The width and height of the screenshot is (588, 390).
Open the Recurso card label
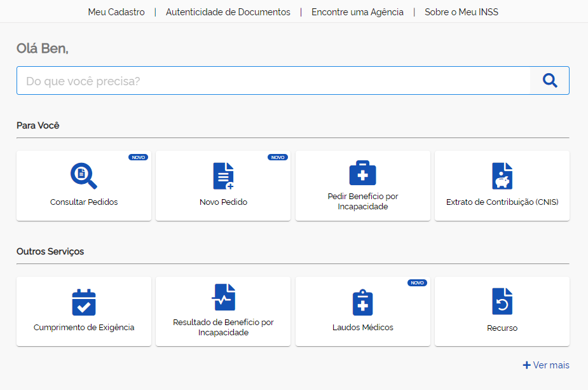[x=502, y=328]
